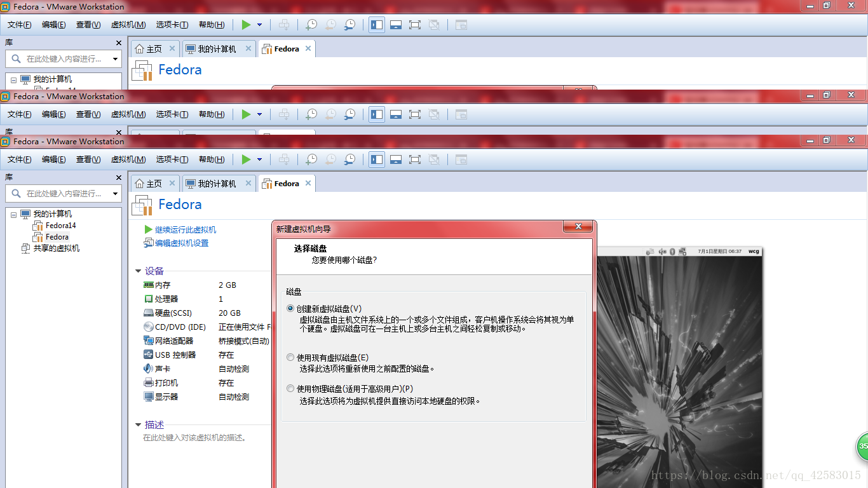Click console view icon in front window toolbar
Screen dimensions: 868x488
coord(461,159)
